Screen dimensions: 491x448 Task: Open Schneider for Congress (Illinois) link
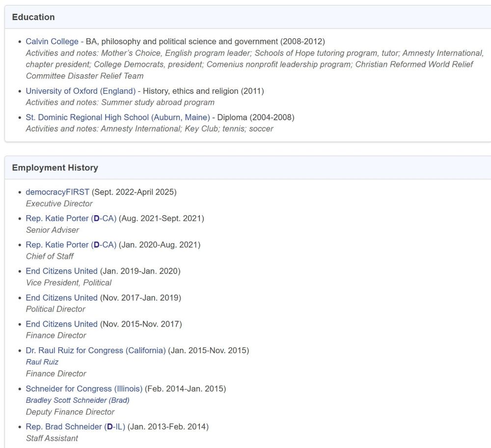84,389
